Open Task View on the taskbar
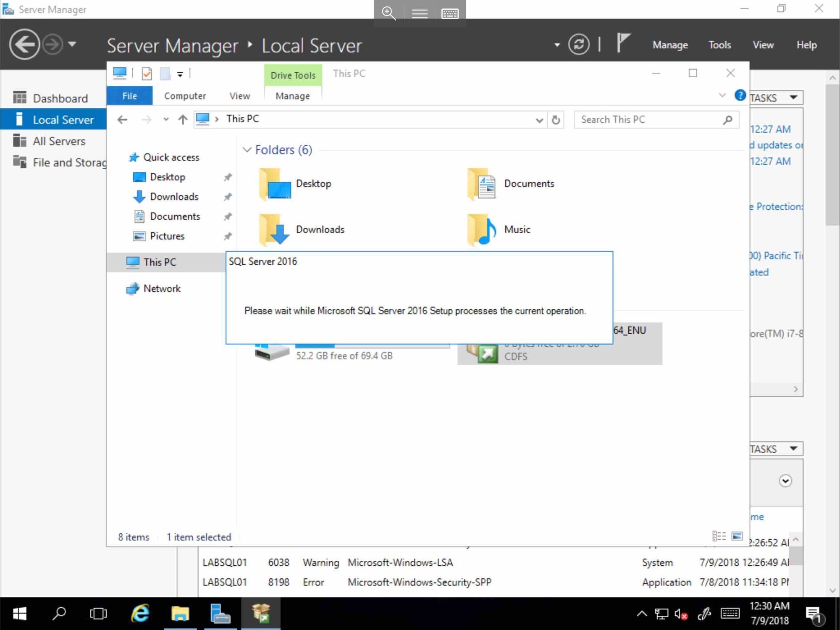The image size is (840, 630). pos(99,614)
